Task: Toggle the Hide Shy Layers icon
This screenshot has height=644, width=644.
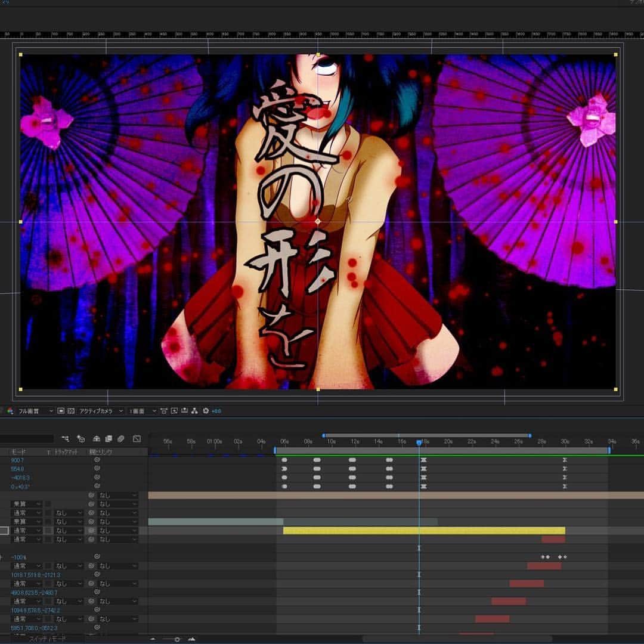Action: click(x=97, y=439)
